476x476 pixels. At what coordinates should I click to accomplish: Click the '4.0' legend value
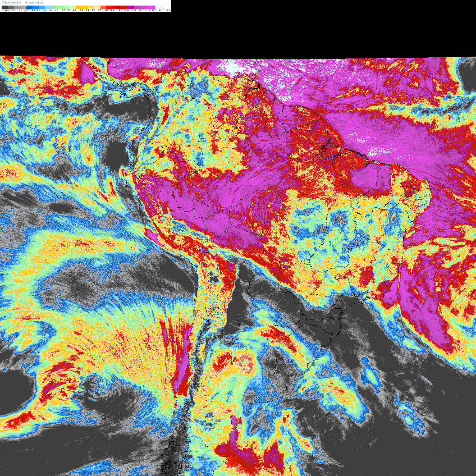point(51,10)
